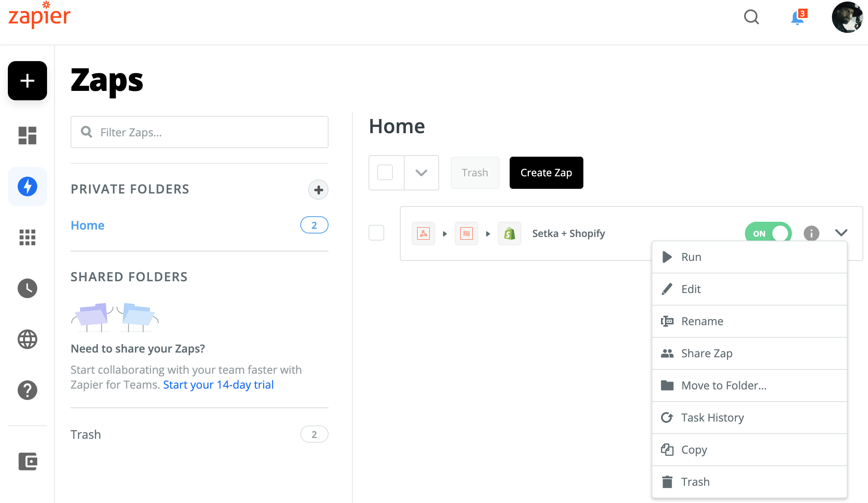This screenshot has width=868, height=503.
Task: Add a new private folder
Action: click(x=318, y=190)
